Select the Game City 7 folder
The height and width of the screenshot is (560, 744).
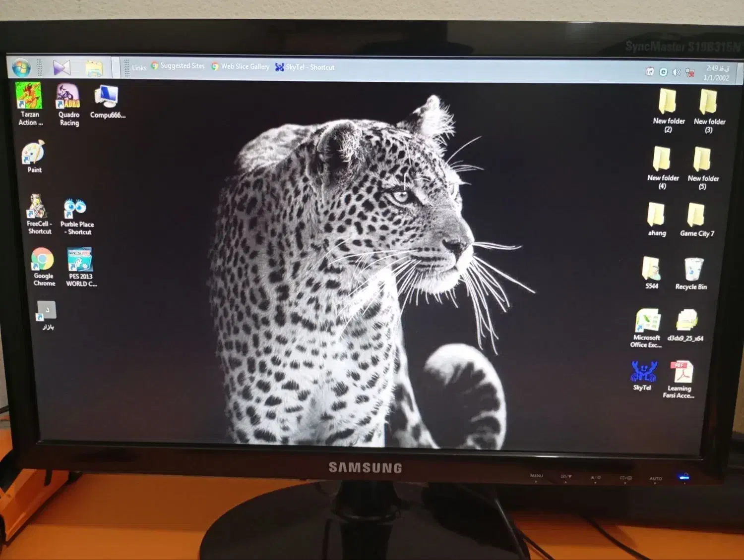coord(696,216)
